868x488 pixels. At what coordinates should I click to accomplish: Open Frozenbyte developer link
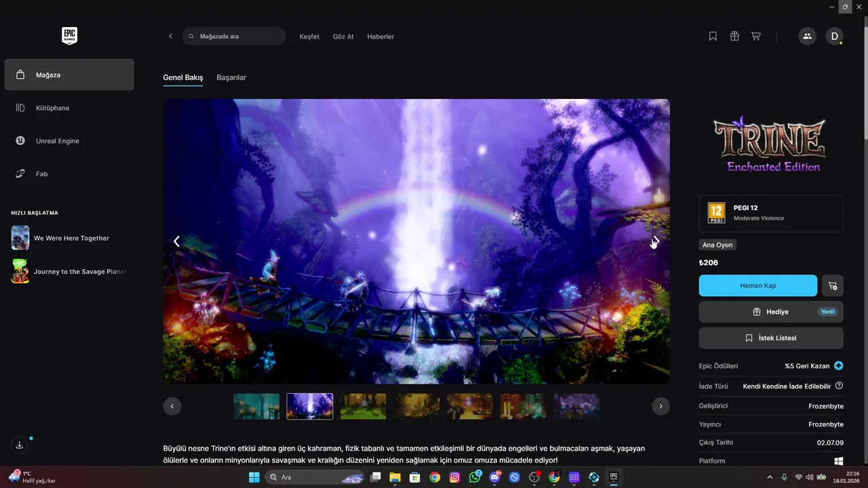click(826, 406)
